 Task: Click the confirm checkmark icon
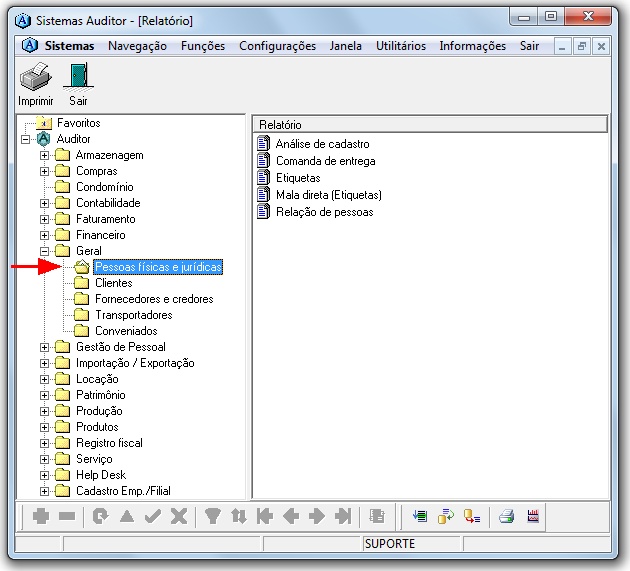[x=153, y=516]
